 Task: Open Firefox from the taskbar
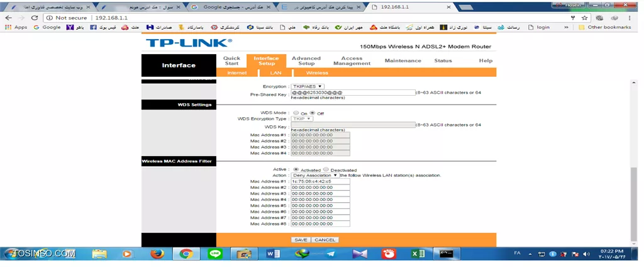point(157,254)
